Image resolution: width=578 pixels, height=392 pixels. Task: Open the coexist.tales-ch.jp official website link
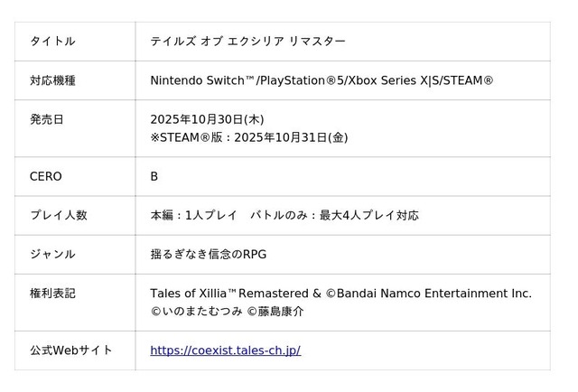225,350
